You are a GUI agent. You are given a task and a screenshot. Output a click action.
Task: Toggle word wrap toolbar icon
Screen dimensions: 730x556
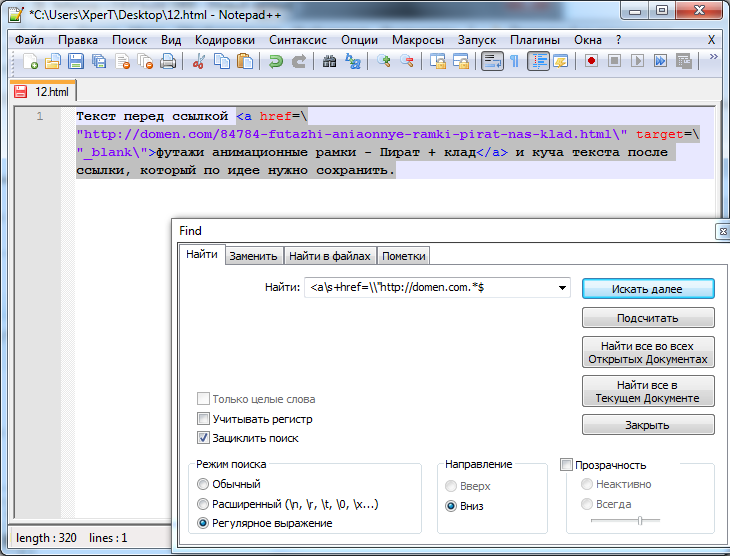point(491,62)
